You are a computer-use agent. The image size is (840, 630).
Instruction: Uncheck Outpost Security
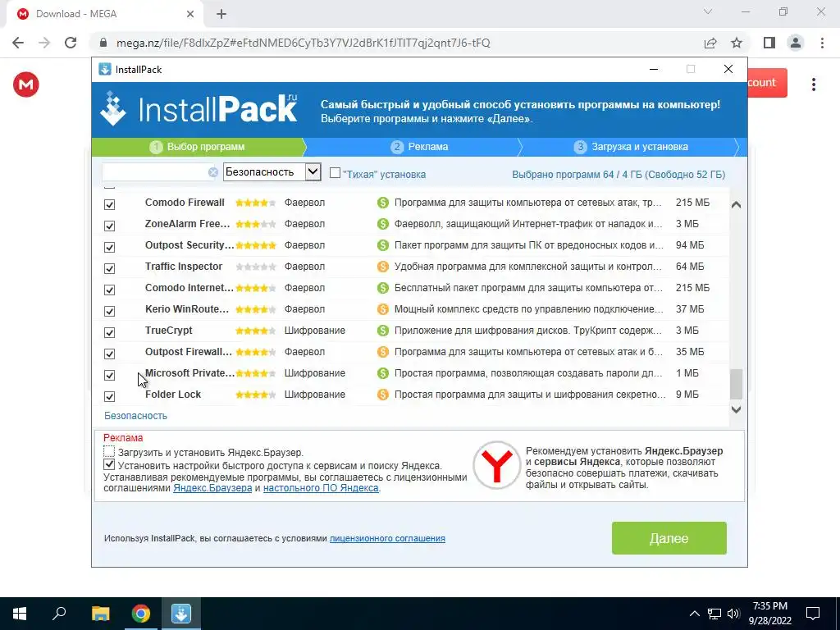tap(109, 248)
